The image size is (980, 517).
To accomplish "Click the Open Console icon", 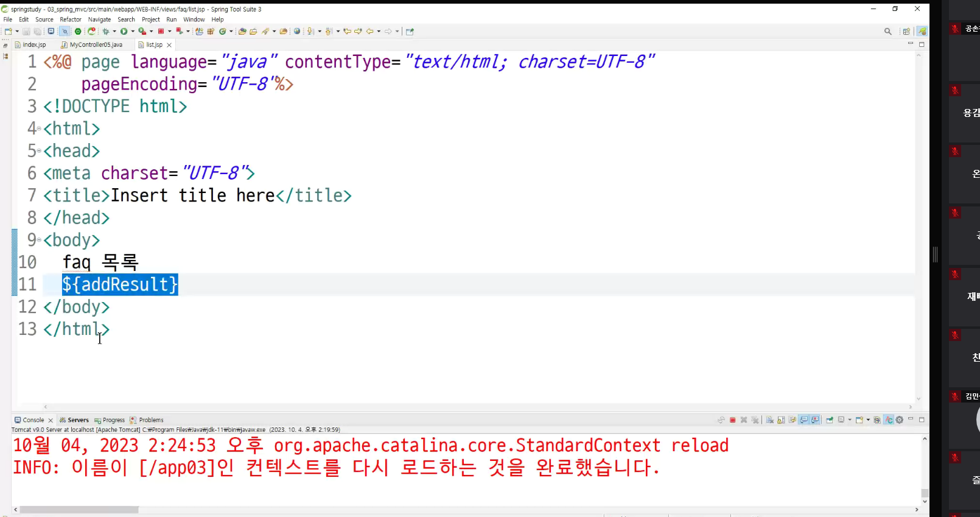I will [859, 420].
